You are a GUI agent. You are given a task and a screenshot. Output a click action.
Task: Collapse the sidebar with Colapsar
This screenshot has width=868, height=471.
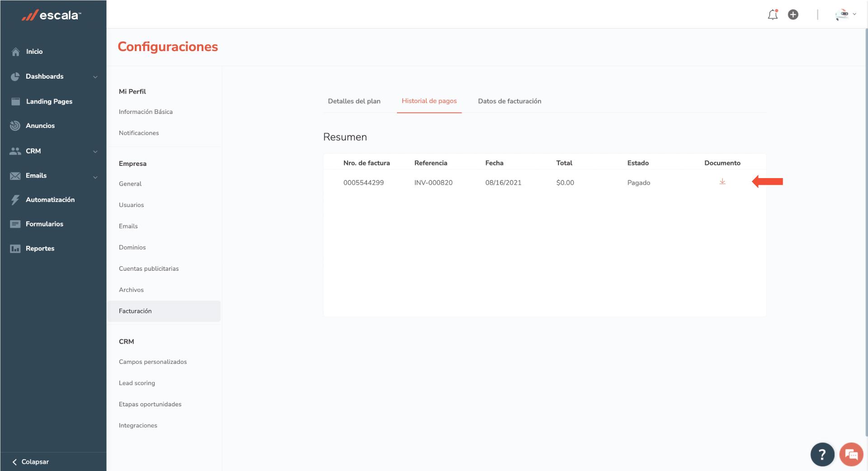click(x=30, y=462)
